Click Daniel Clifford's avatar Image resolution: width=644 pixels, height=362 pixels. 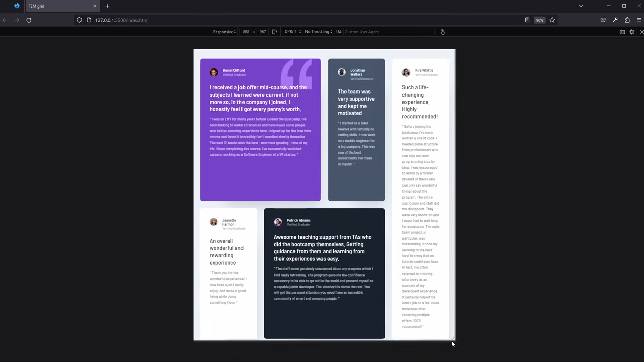click(x=214, y=72)
